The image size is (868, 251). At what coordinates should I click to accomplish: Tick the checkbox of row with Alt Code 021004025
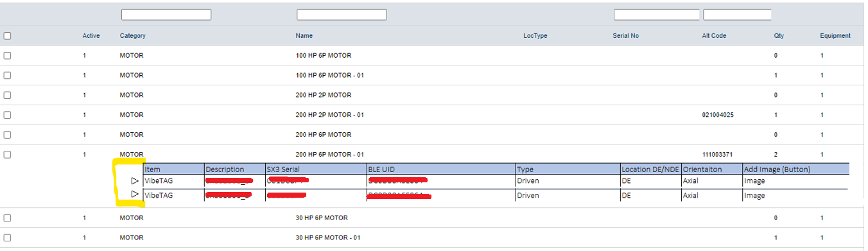point(7,115)
